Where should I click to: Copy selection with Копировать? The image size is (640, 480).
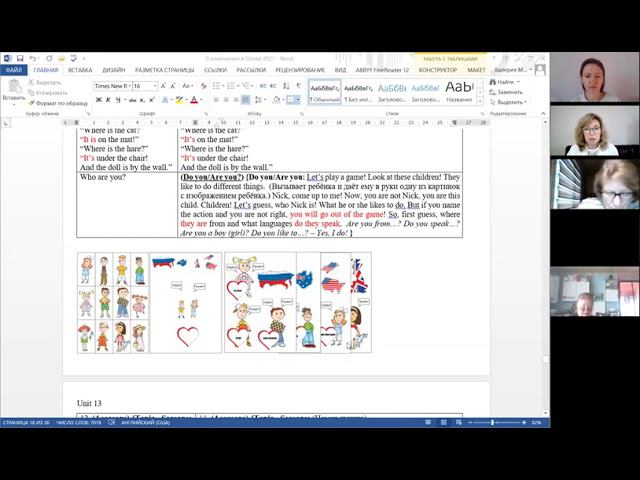point(47,93)
